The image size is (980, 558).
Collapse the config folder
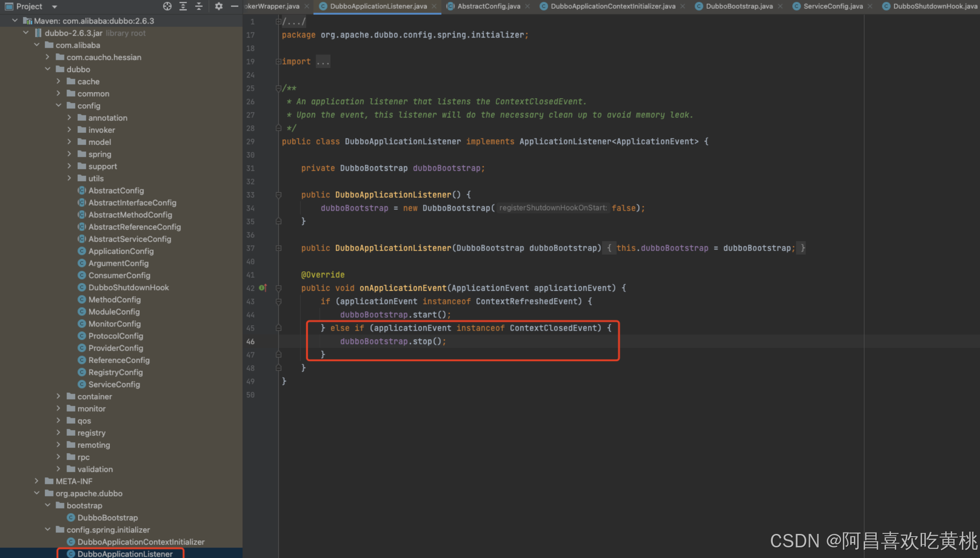point(58,105)
